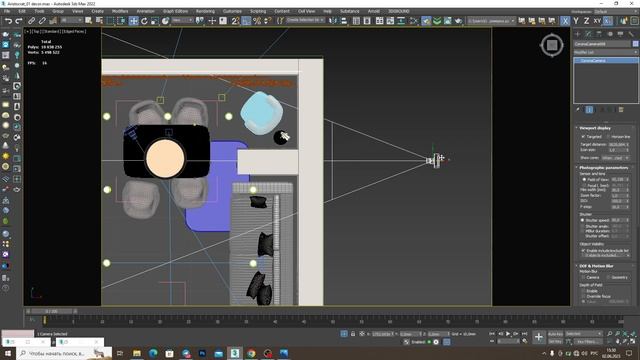Activate the Unlink Selection tool
The height and width of the screenshot is (360, 640).
(42, 21)
